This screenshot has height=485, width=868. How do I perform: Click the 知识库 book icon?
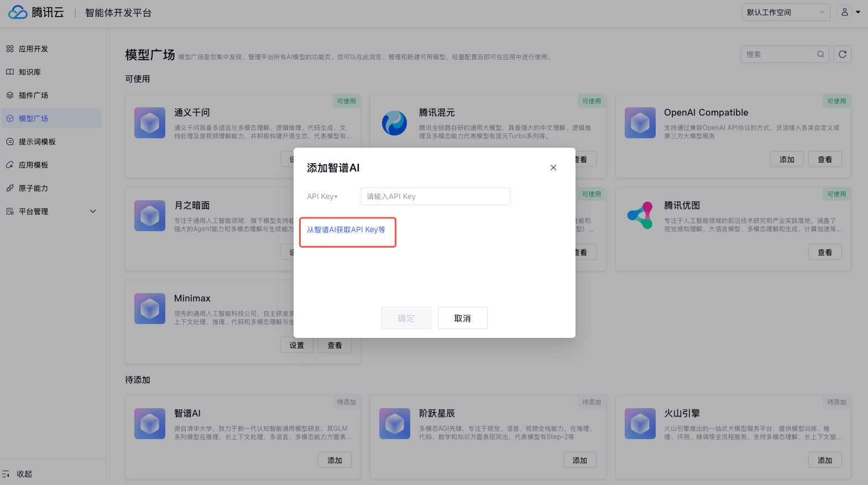coord(10,72)
